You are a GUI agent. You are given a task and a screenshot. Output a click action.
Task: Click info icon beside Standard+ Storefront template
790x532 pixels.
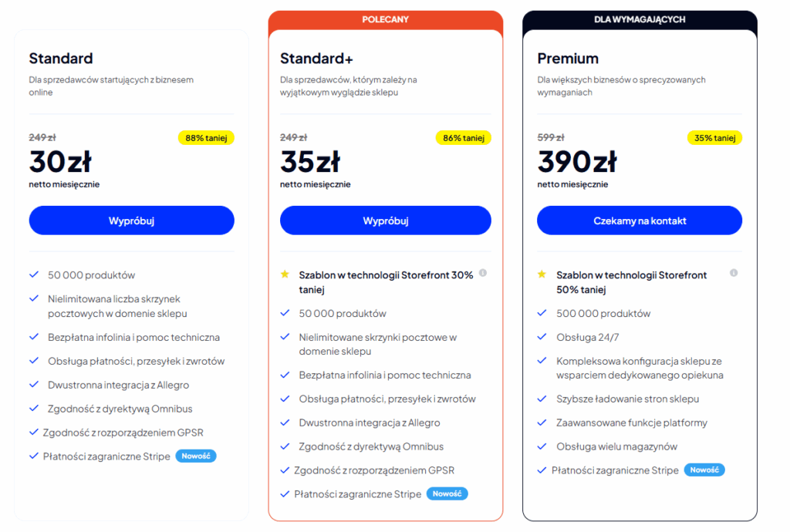point(483,273)
